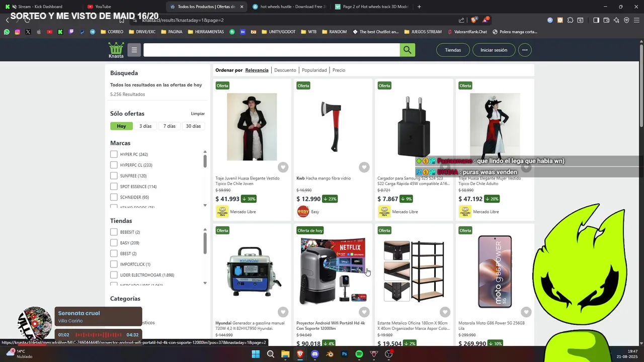Select the 3 días offers filter

click(x=145, y=126)
